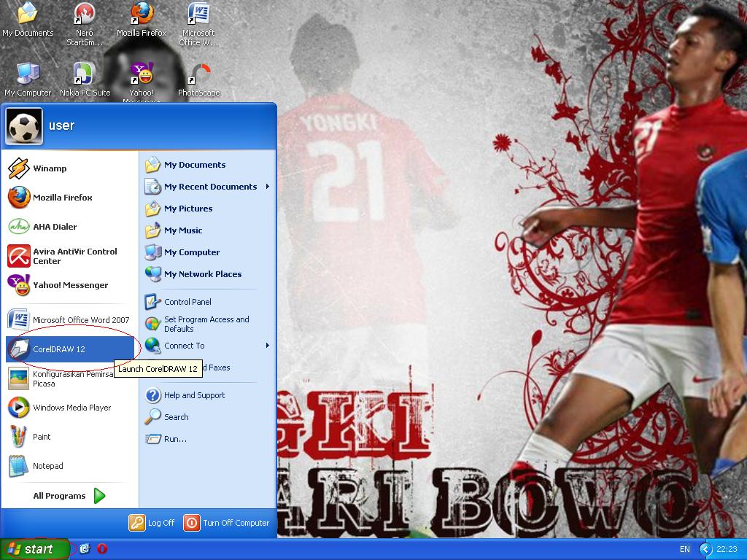Select the My Computer desktop icon

(x=28, y=80)
